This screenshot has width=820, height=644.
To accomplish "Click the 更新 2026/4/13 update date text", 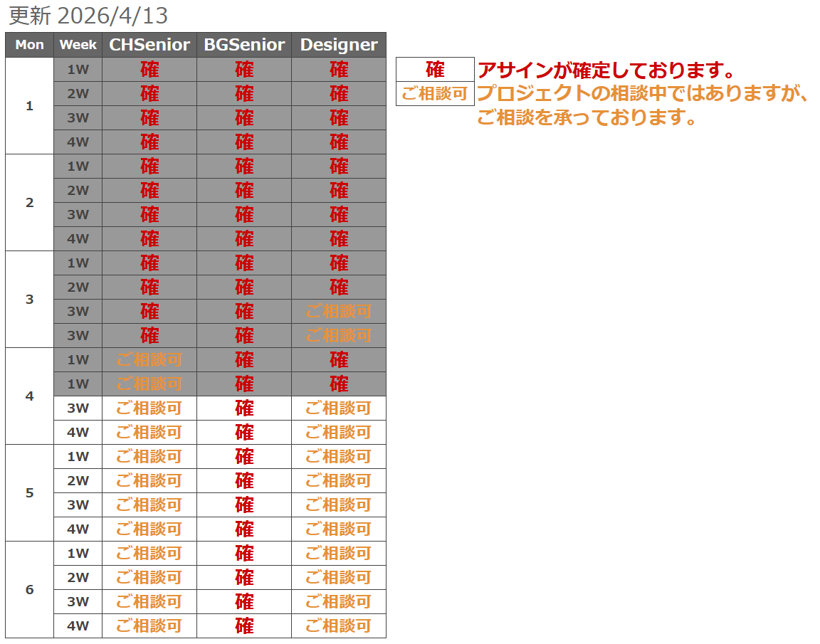I will click(88, 16).
